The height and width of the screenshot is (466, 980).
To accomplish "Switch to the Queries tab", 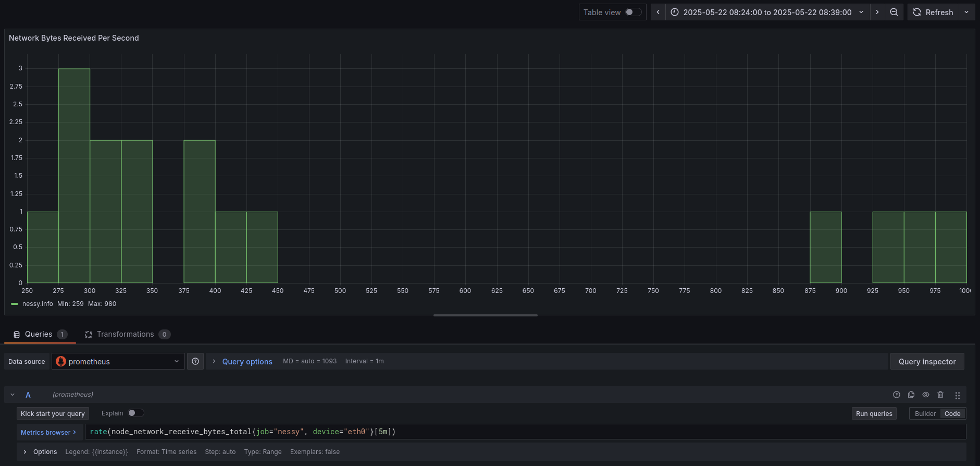I will pyautogui.click(x=40, y=334).
